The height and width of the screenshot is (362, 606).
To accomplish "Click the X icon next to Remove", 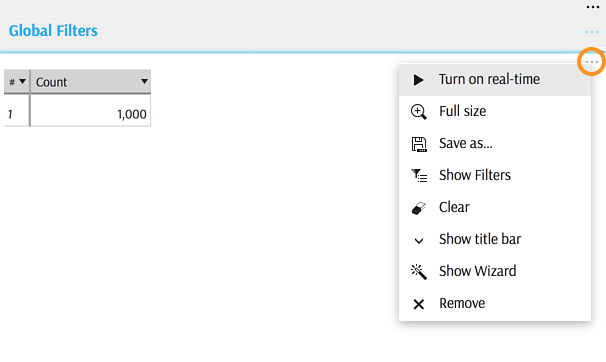I will click(x=419, y=304).
